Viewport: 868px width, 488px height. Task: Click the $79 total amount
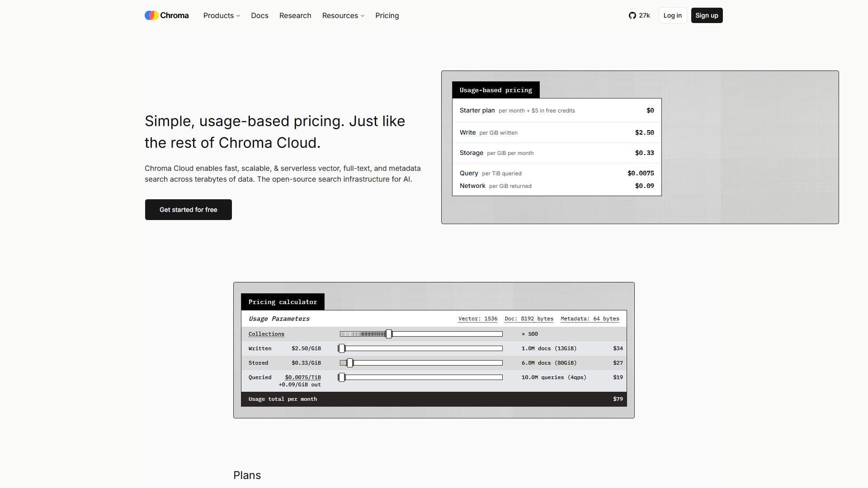pos(618,399)
